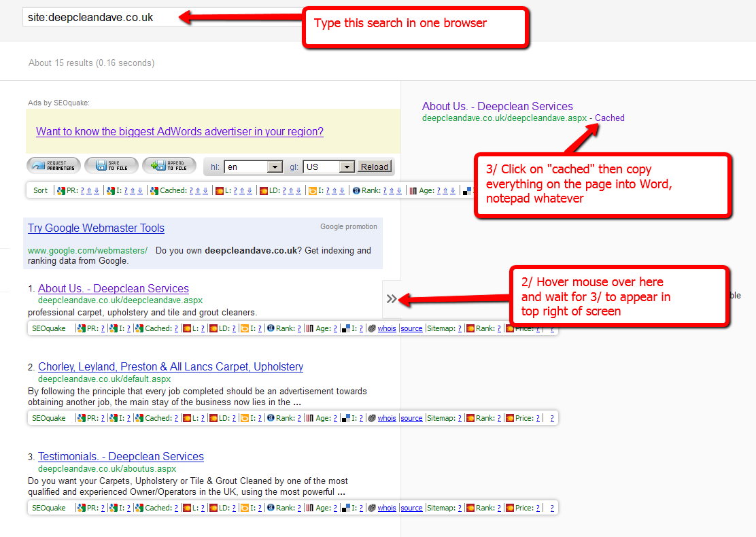The image size is (756, 537).
Task: Click the Cached link in the preview pane
Action: pos(609,118)
